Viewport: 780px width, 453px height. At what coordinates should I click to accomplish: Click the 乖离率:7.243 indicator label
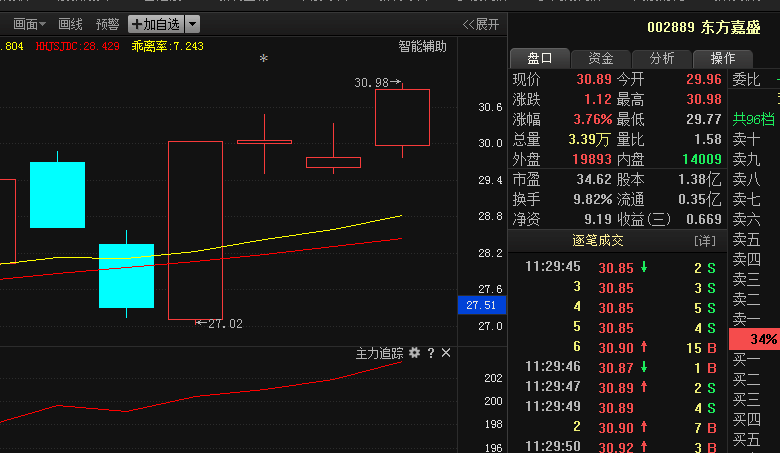click(167, 46)
